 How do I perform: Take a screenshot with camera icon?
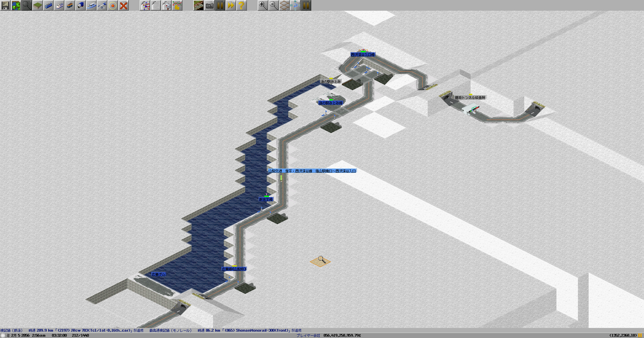click(209, 5)
